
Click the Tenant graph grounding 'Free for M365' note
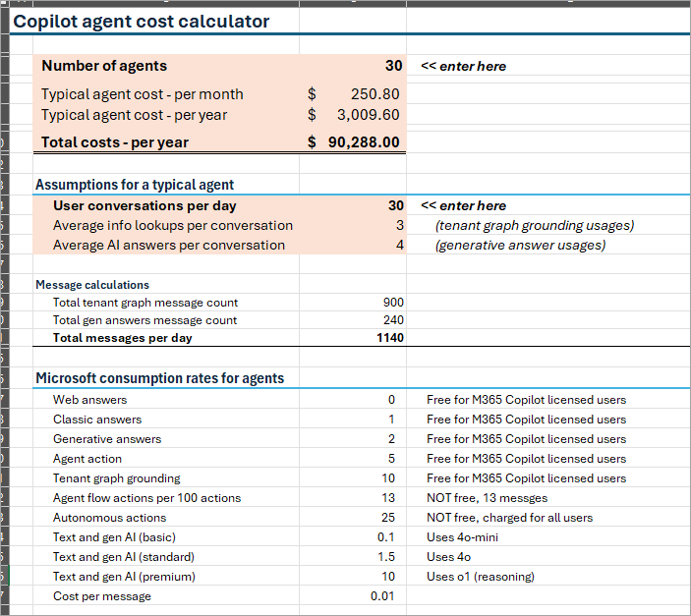pos(526,478)
